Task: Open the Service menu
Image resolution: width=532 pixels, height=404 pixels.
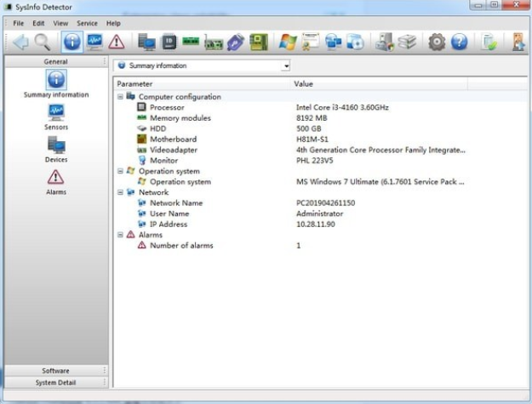Action: point(87,23)
